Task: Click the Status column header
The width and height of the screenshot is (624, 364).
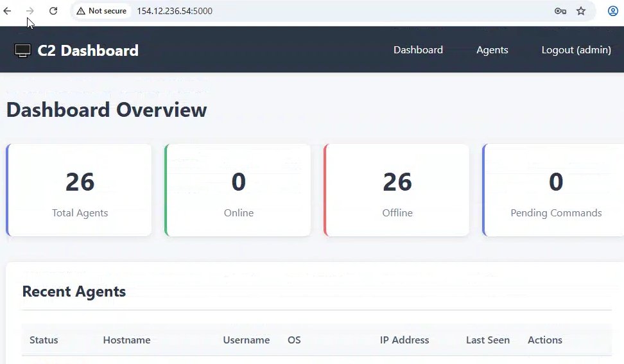Action: click(44, 340)
